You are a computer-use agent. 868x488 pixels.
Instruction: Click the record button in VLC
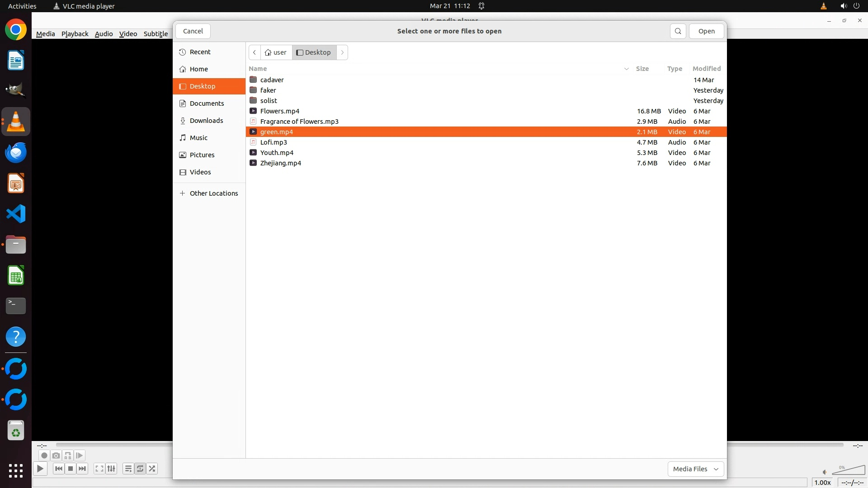click(x=44, y=455)
